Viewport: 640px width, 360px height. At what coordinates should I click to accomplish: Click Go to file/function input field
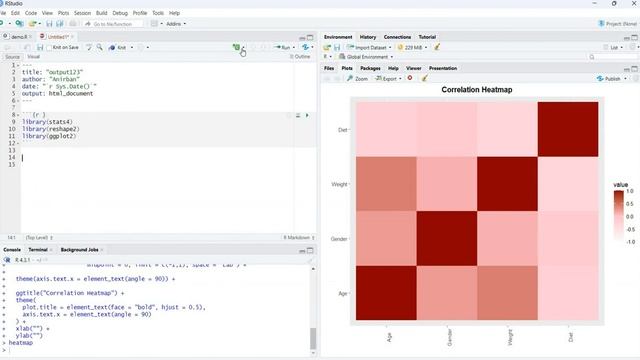(113, 24)
